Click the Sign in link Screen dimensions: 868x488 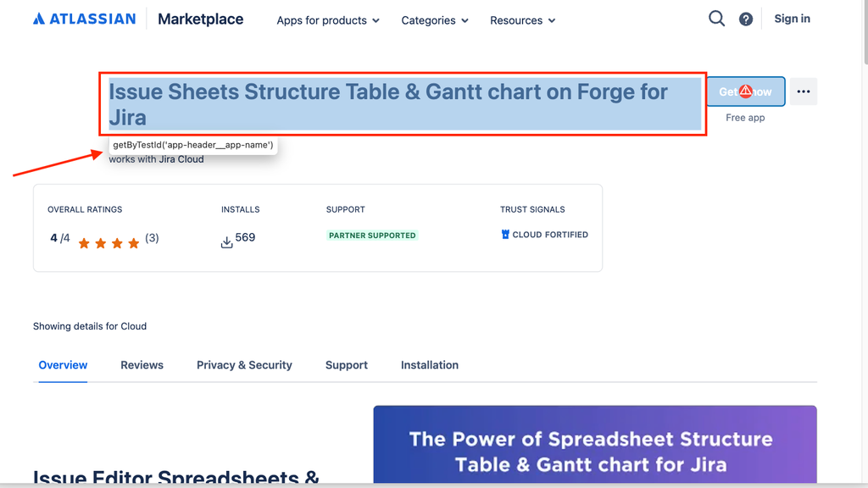point(792,19)
